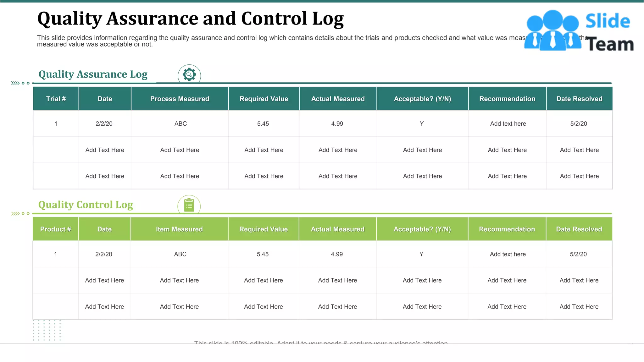Click the Slide Team people logo
The image size is (644, 362).
point(552,31)
